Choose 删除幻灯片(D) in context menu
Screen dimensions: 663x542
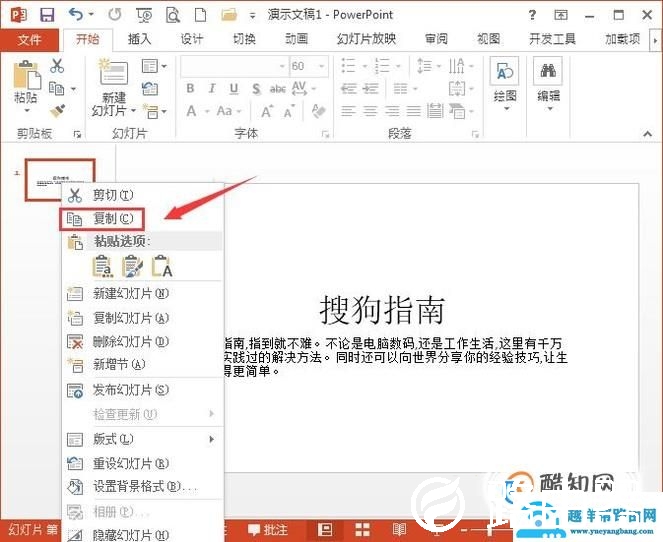point(142,341)
